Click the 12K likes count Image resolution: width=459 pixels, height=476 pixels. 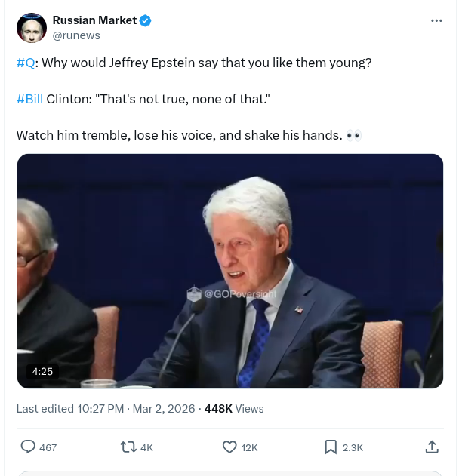(x=249, y=448)
